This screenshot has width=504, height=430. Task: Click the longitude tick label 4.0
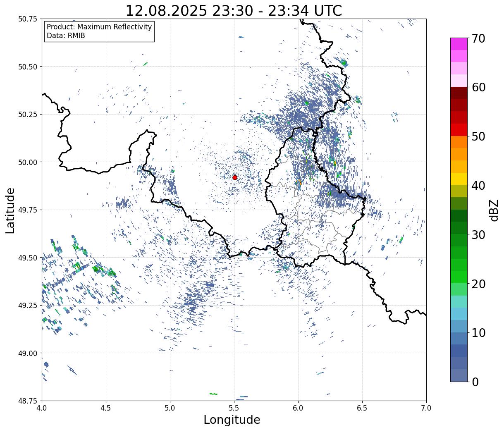click(x=42, y=408)
